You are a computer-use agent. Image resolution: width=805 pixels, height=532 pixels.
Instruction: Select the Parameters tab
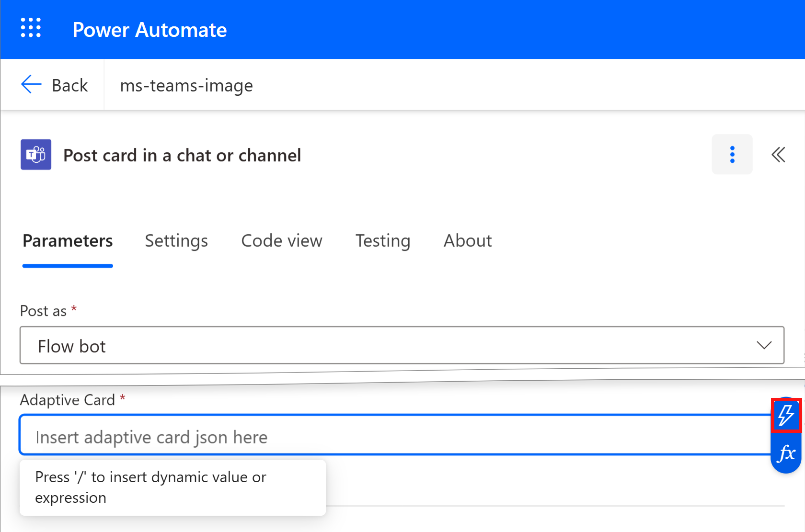tap(68, 241)
